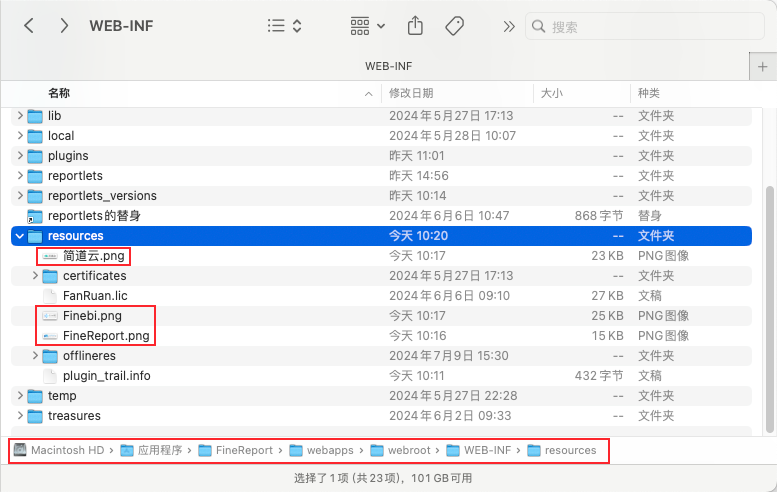The width and height of the screenshot is (777, 492).
Task: Select the FanRuan.lic document icon
Action: [50, 296]
